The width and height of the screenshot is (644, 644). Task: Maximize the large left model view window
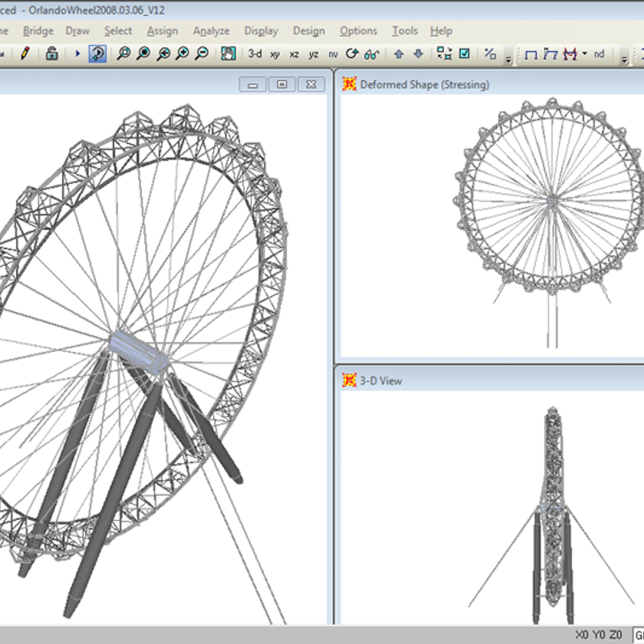[282, 84]
